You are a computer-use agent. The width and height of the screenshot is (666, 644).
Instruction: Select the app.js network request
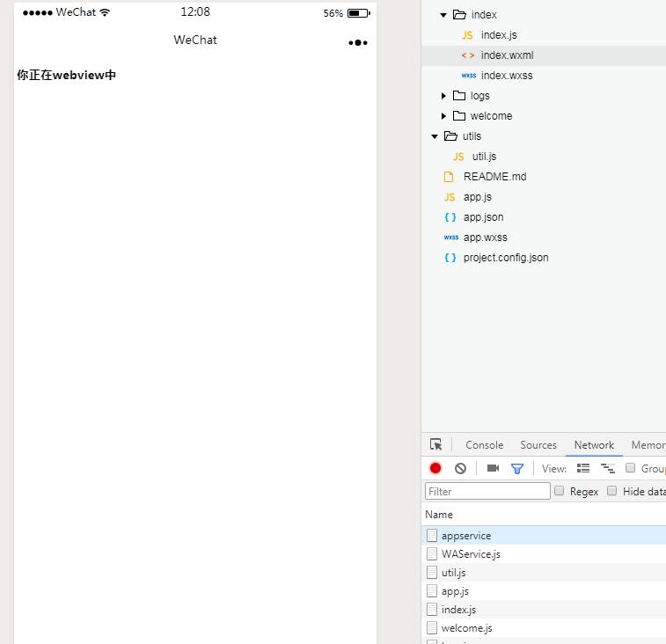[544, 591]
